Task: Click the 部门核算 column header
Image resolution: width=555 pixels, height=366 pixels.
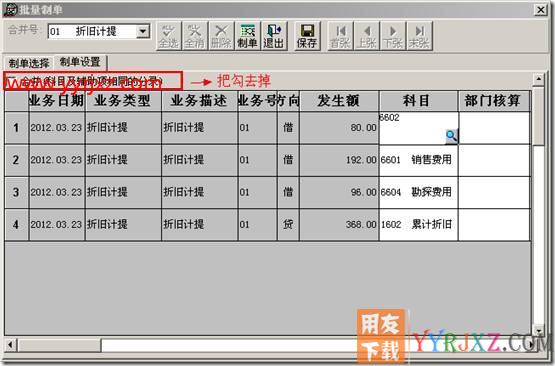Action: pyautogui.click(x=494, y=101)
